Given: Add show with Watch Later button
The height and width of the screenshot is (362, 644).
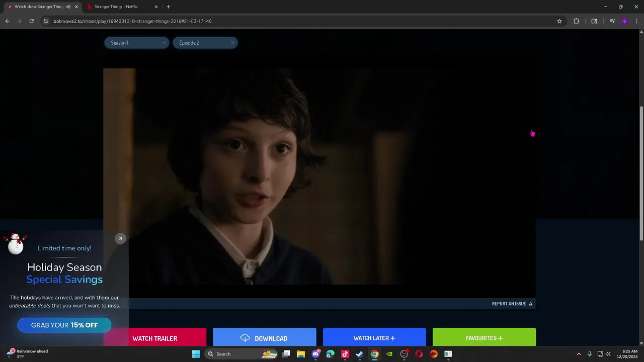Looking at the screenshot, I should point(374,338).
